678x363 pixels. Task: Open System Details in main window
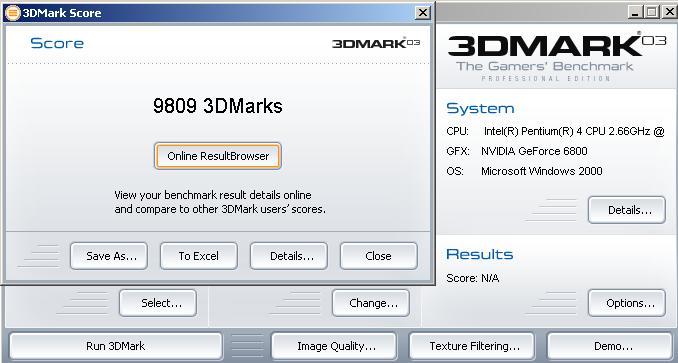627,210
